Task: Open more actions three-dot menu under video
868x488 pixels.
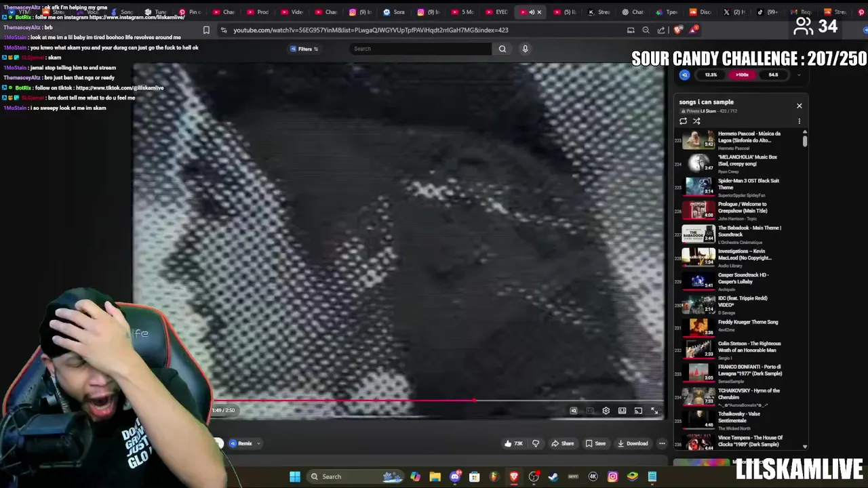Action: pyautogui.click(x=662, y=443)
